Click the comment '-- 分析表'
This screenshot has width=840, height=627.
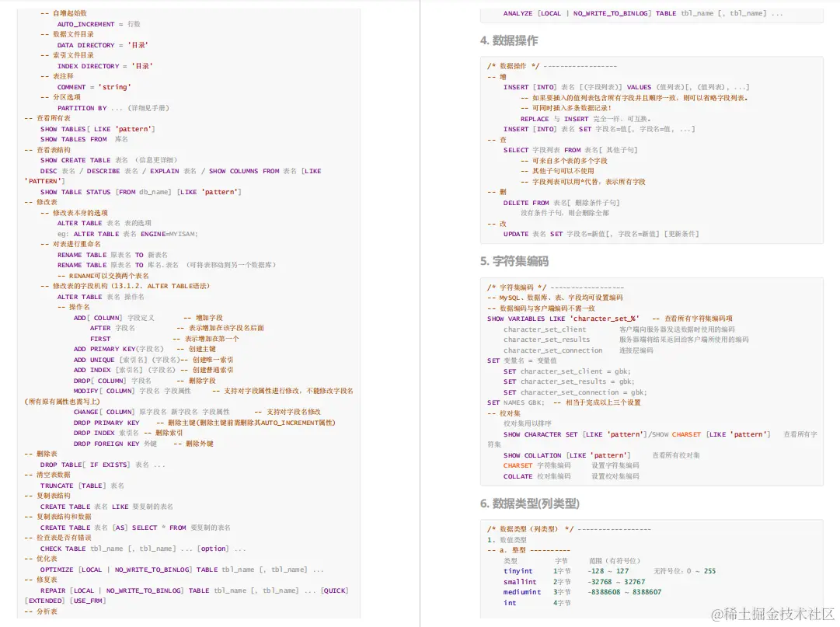coord(41,611)
